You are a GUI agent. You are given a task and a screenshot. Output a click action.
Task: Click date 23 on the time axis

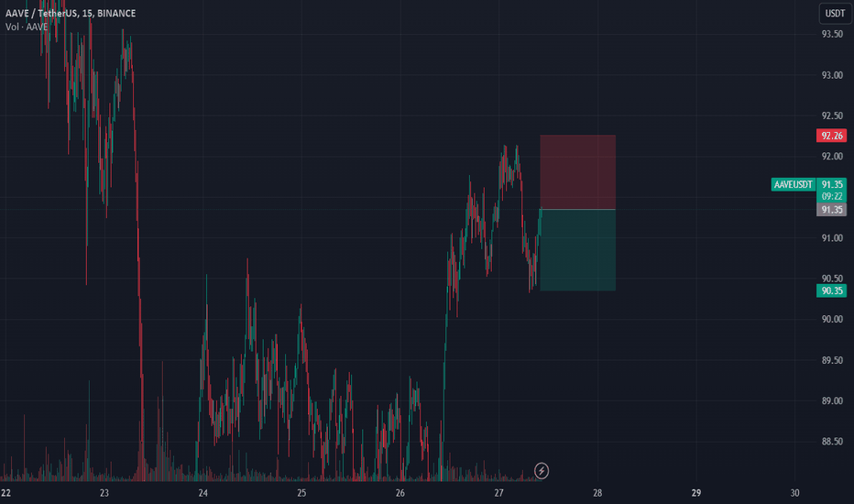tap(104, 493)
